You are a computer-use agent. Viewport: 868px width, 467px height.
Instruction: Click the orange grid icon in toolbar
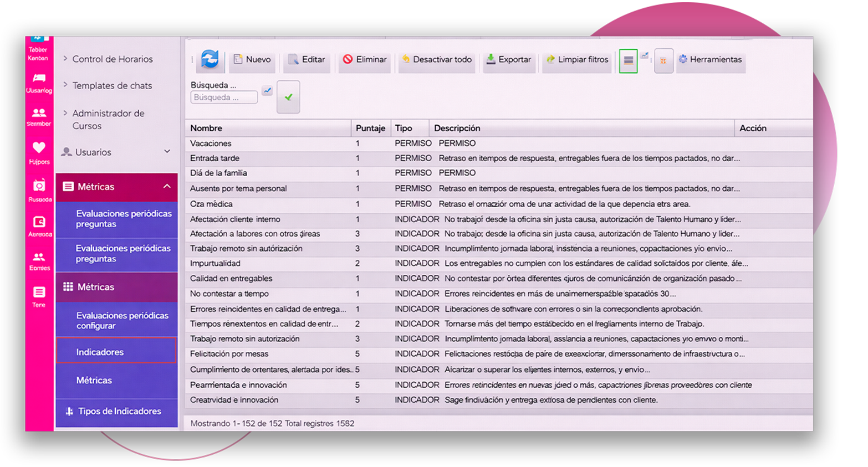point(663,60)
